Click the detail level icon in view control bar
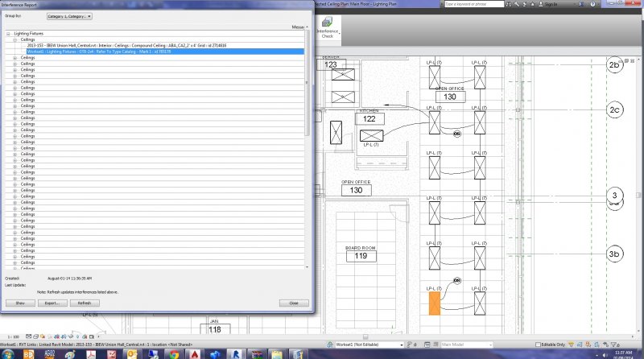The width and height of the screenshot is (644, 359). coord(28,336)
